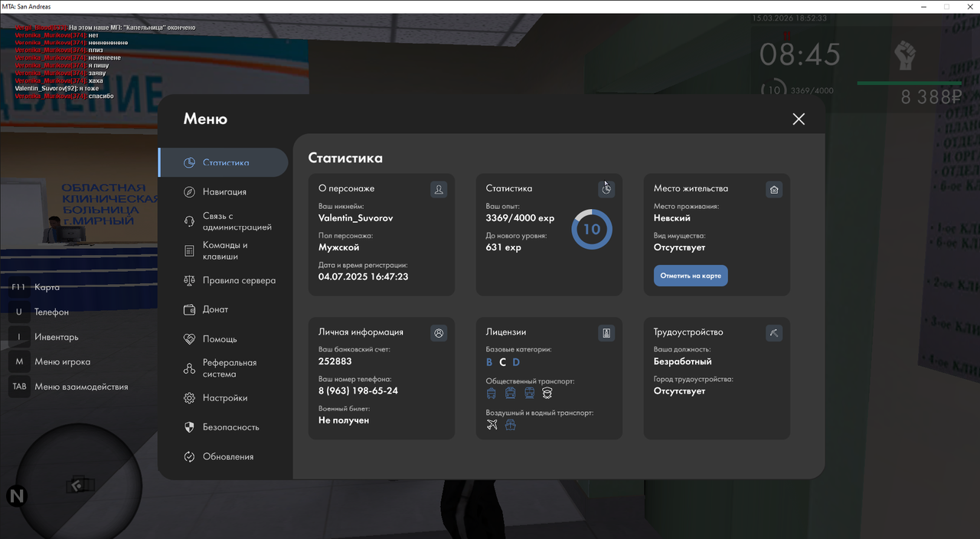Click the list icon beside Команды и клавиши
This screenshot has width=980, height=539.
189,250
